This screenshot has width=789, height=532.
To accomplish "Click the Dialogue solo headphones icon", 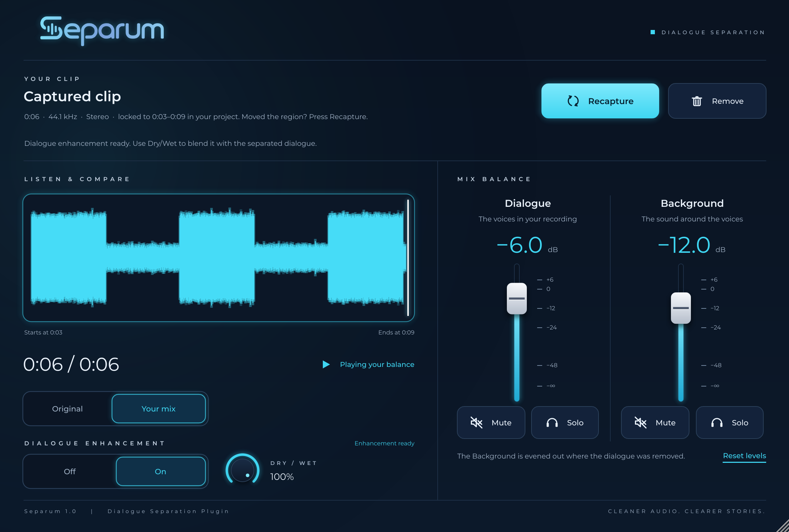I will click(552, 423).
